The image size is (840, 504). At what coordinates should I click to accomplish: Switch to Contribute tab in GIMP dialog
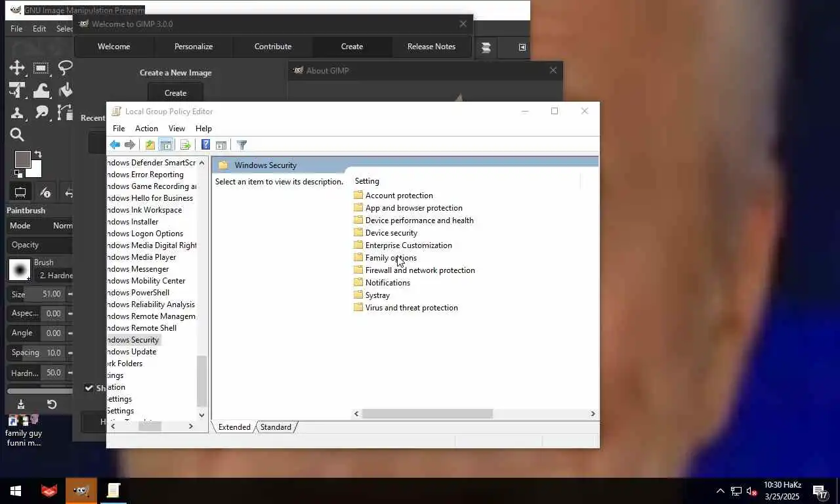(273, 47)
